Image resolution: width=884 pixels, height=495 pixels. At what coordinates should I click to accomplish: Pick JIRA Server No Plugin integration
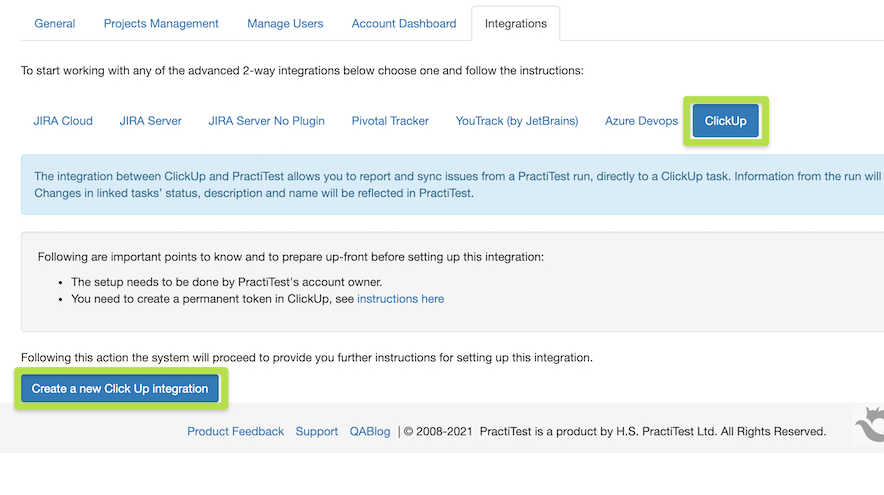coord(267,121)
